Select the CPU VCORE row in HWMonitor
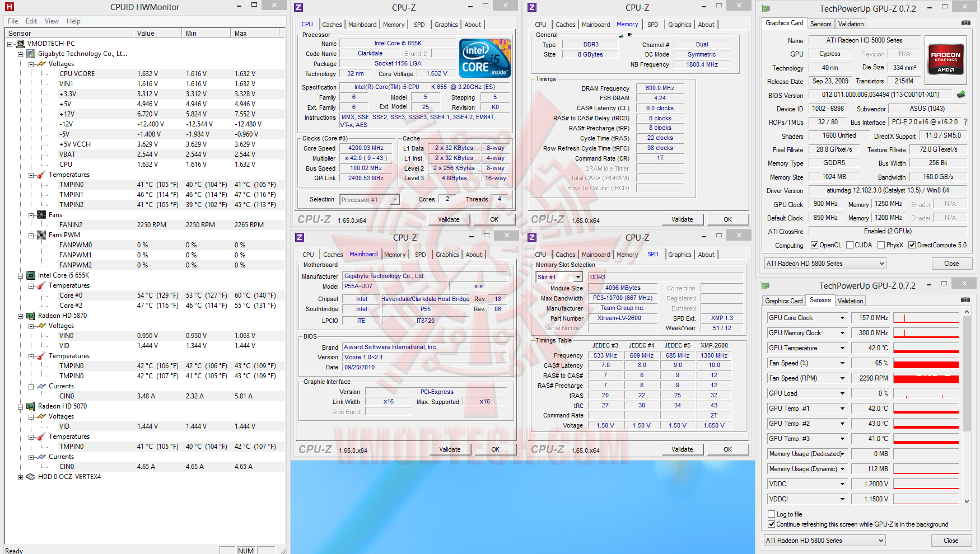The image size is (980, 554). point(145,74)
